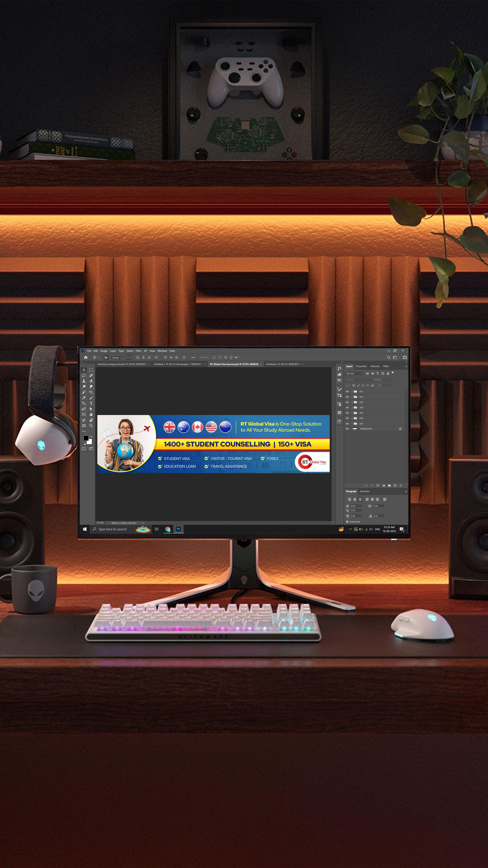Toggle Show Transform Controls icon
The width and height of the screenshot is (488, 868).
(x=129, y=358)
